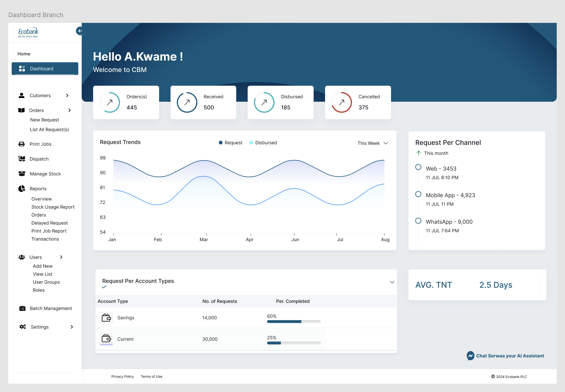
Task: Open the This Week dropdown
Action: coord(372,143)
